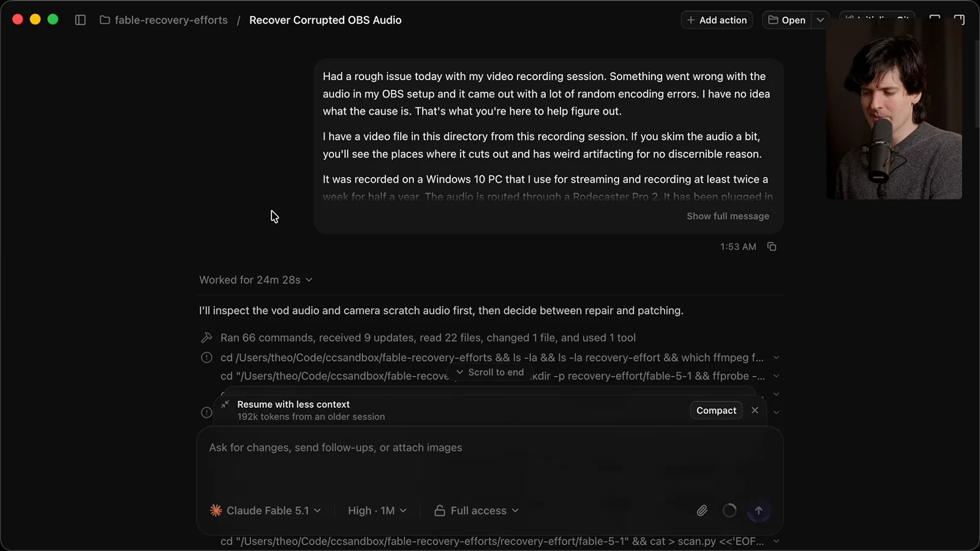Image resolution: width=980 pixels, height=551 pixels.
Task: Expand the ffprobe command row chevron
Action: point(776,376)
